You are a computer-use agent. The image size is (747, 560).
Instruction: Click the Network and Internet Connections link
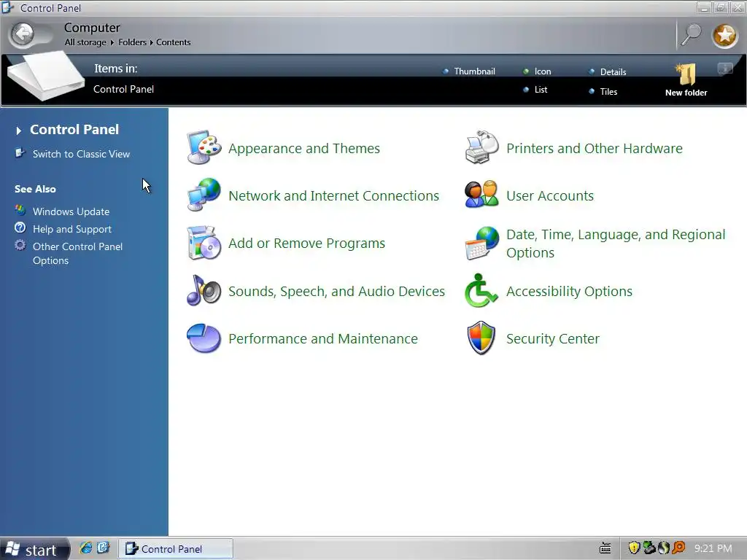(333, 195)
